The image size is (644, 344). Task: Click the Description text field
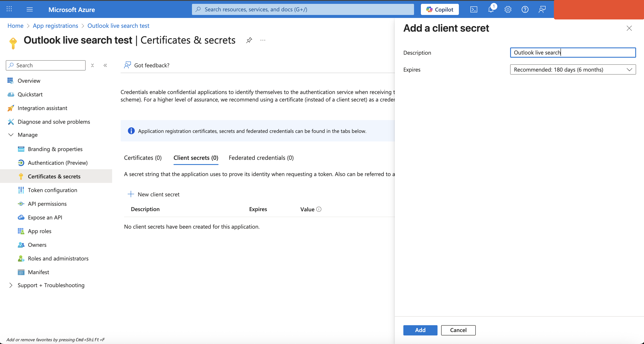tap(572, 53)
